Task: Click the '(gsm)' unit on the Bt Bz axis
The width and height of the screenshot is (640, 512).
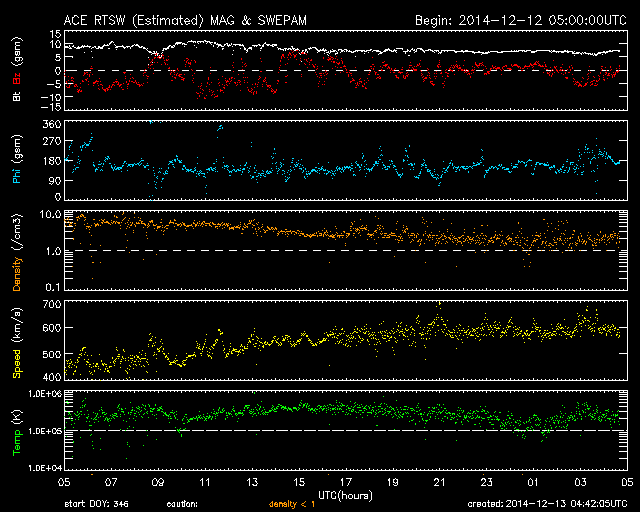Action: point(17,53)
